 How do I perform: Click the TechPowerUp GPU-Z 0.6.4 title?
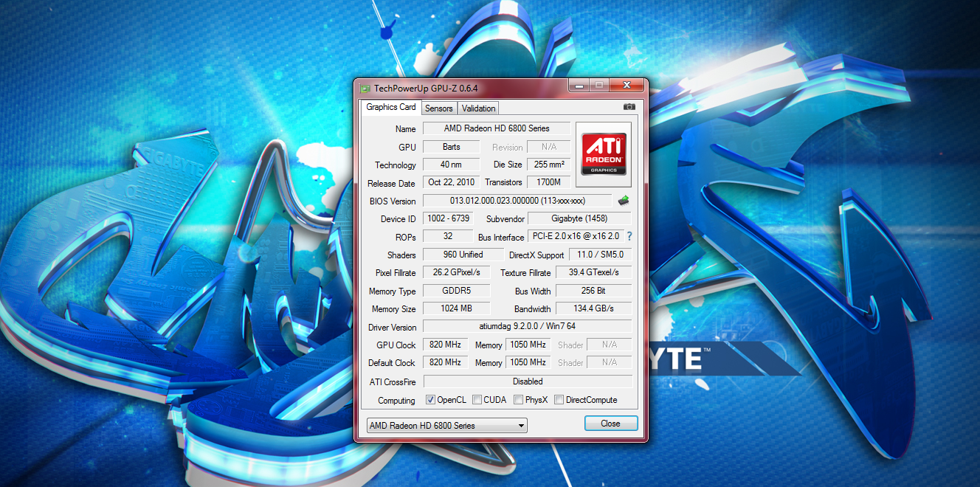tap(426, 89)
